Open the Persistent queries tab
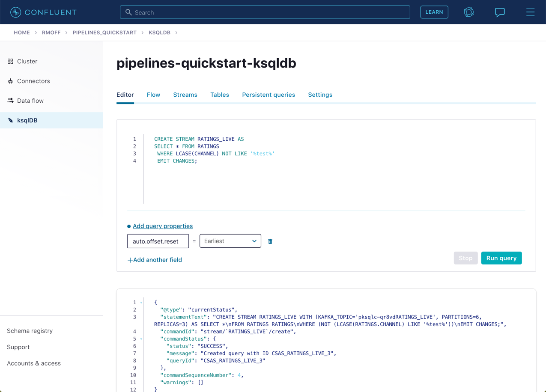 tap(269, 95)
